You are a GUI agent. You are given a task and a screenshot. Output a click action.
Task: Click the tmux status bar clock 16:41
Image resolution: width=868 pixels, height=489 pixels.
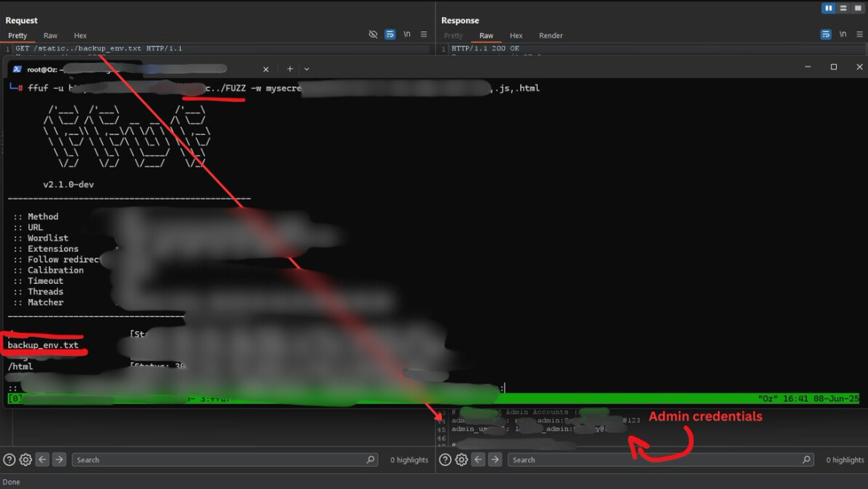coord(794,398)
